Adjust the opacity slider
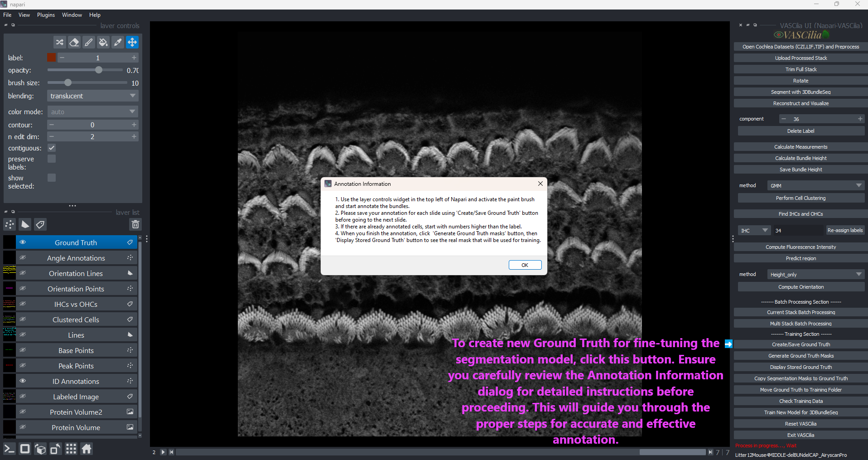Viewport: 868px width, 460px height. pyautogui.click(x=85, y=70)
